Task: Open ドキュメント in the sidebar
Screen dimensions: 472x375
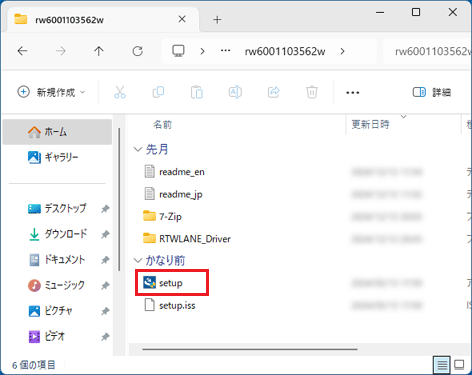Action: pos(57,259)
